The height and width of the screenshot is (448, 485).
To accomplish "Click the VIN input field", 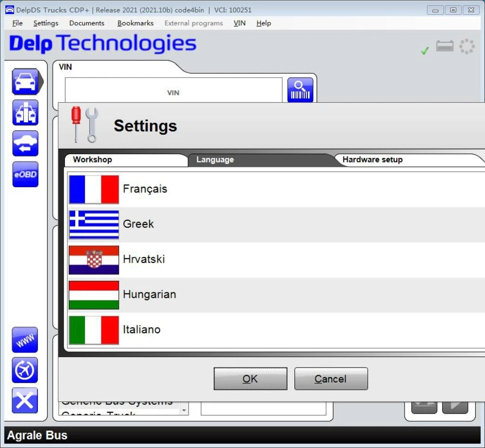I will pos(174,90).
